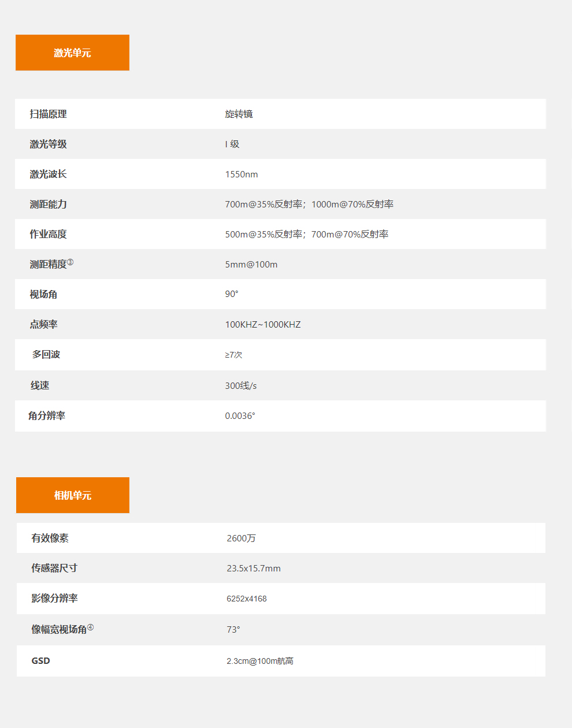Click the 多回波 label
This screenshot has width=572, height=728.
(x=46, y=355)
